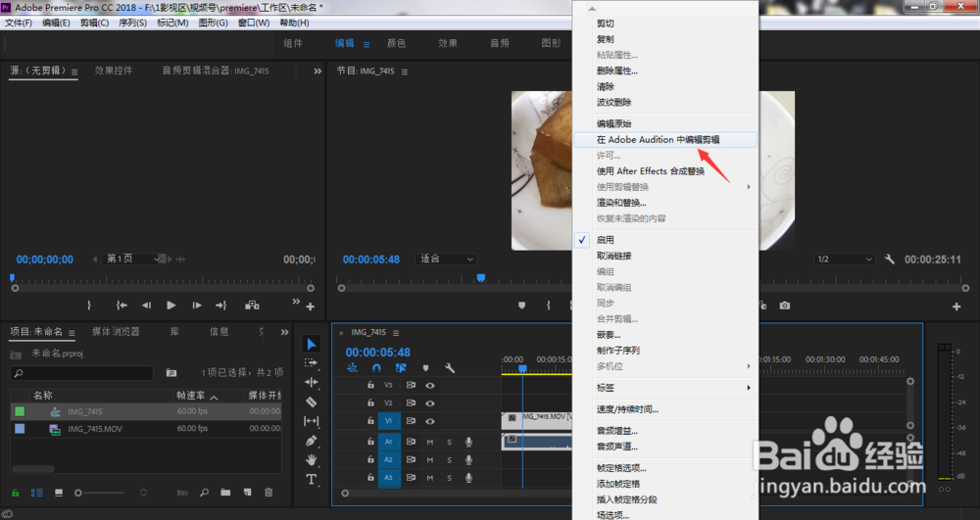This screenshot has width=980, height=520.
Task: Toggle V2 track output eye
Action: point(430,403)
